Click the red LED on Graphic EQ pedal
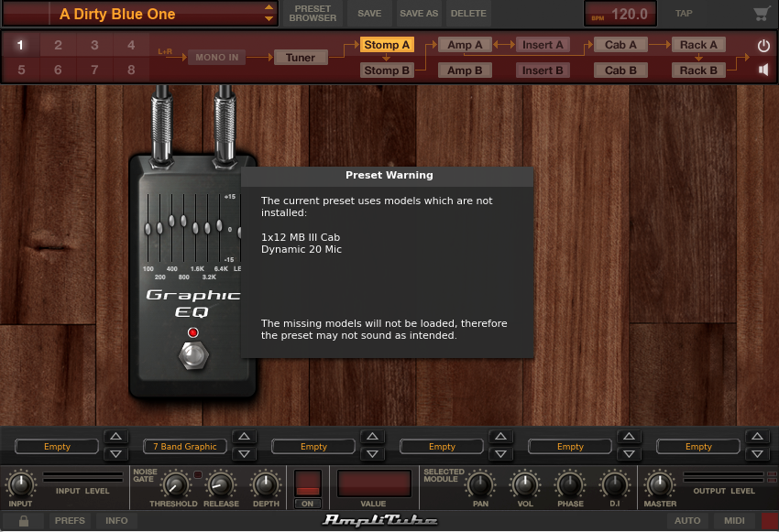This screenshot has height=532, width=779. pyautogui.click(x=192, y=332)
